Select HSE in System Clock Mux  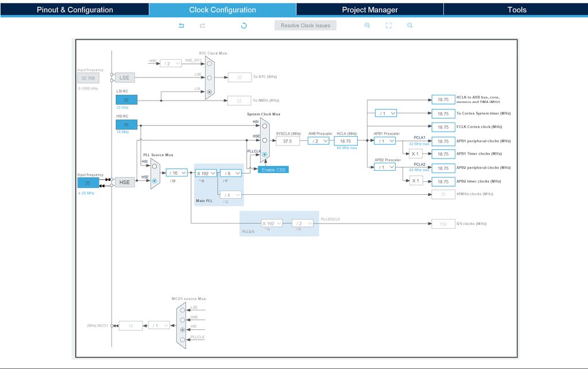[264, 140]
